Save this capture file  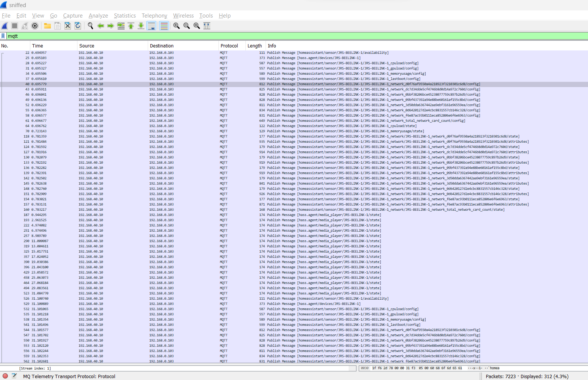pyautogui.click(x=58, y=26)
